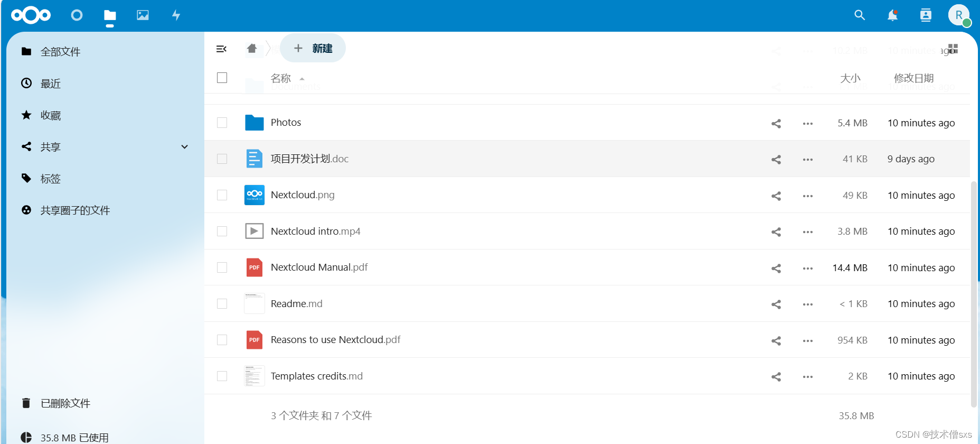Open more actions for Photos
This screenshot has height=444, width=980.
pos(808,123)
